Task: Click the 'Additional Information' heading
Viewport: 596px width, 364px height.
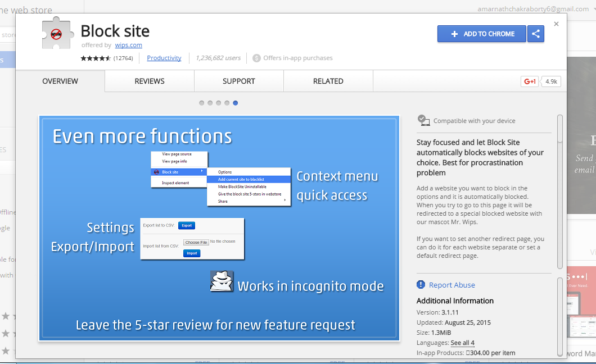Action: [455, 301]
